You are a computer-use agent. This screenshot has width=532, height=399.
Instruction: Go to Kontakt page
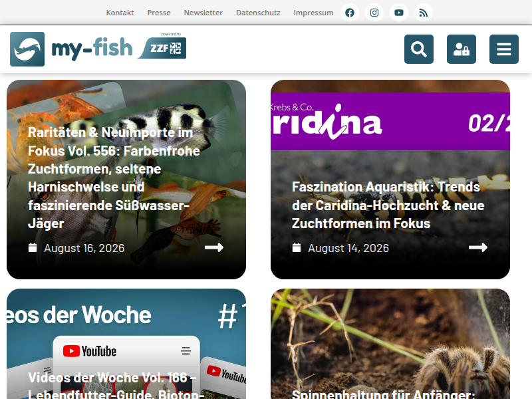tap(120, 13)
